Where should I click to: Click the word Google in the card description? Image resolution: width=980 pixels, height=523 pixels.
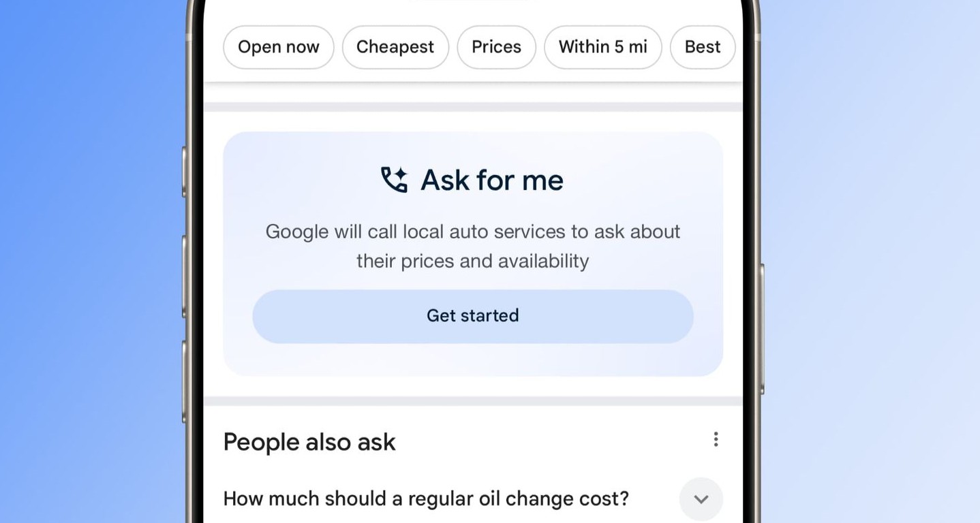297,232
